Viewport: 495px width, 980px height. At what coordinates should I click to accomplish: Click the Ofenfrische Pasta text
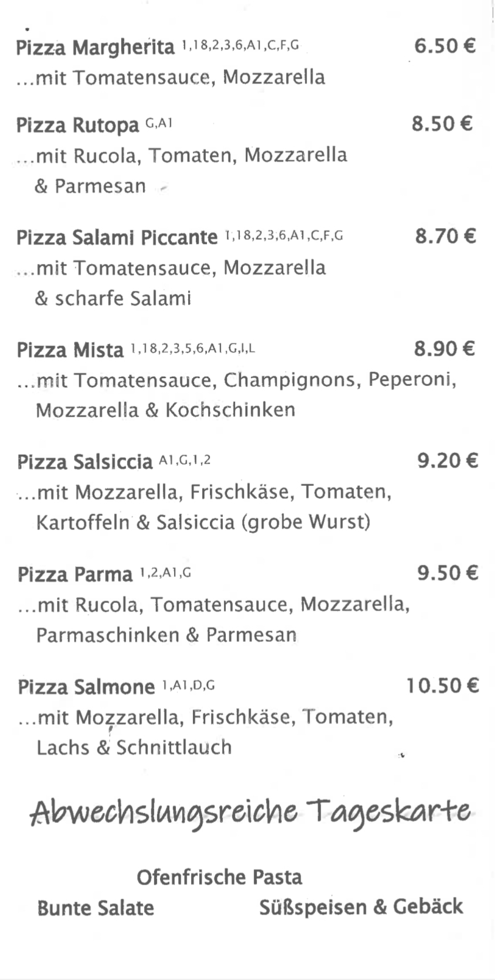point(219,877)
